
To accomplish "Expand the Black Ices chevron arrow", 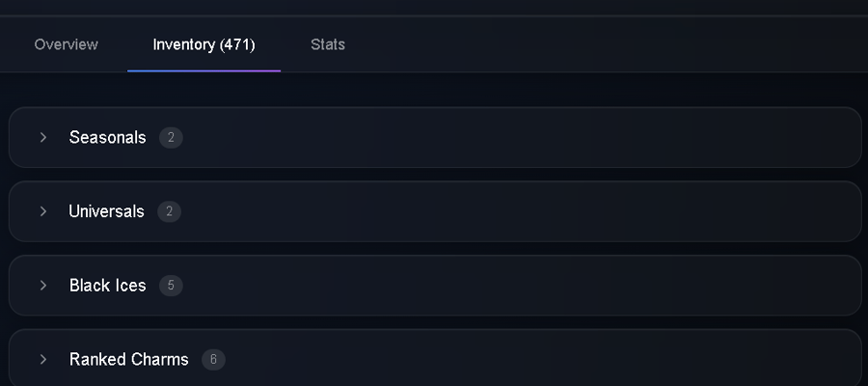I will (x=43, y=286).
